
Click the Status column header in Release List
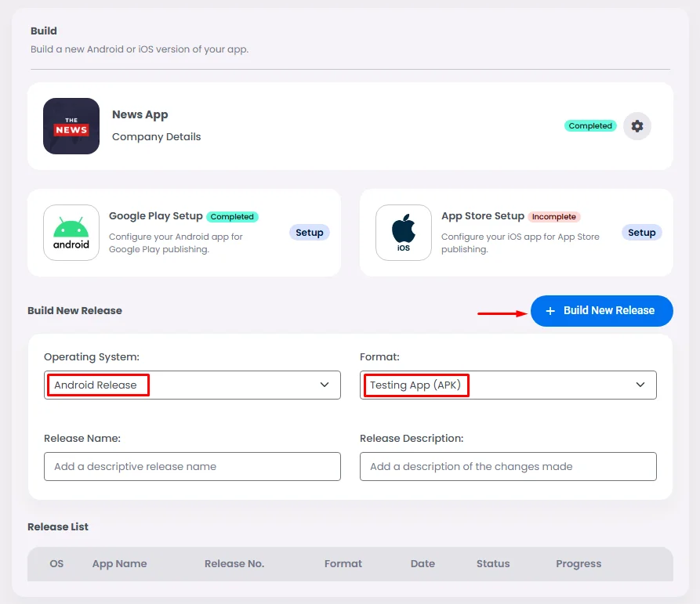493,564
